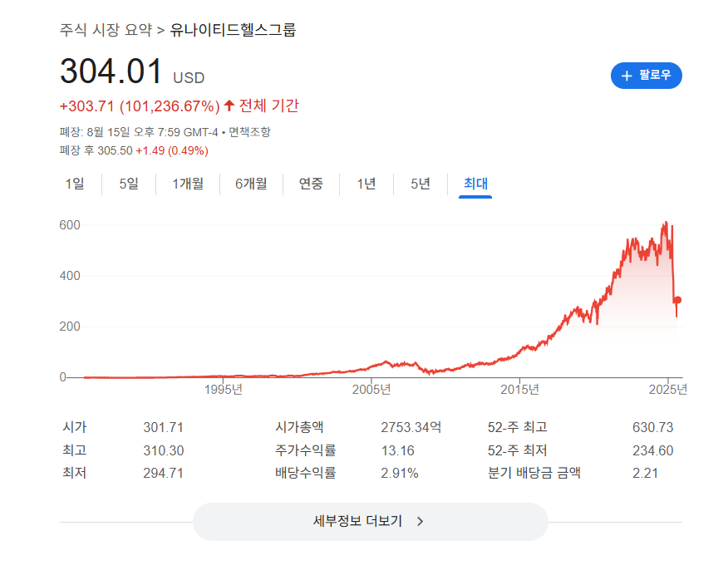The image size is (728, 570).
Task: Click the 주가수익률 label
Action: point(306,450)
